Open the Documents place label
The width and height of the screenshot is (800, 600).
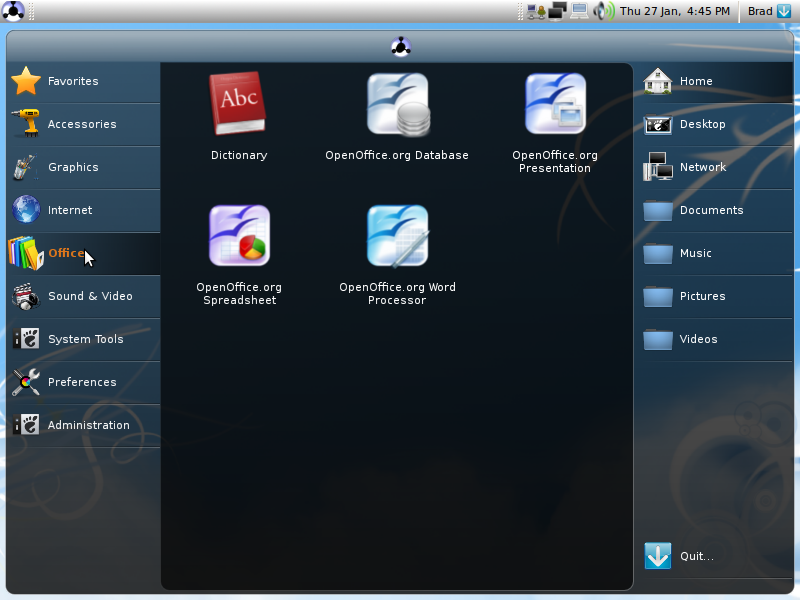click(711, 210)
